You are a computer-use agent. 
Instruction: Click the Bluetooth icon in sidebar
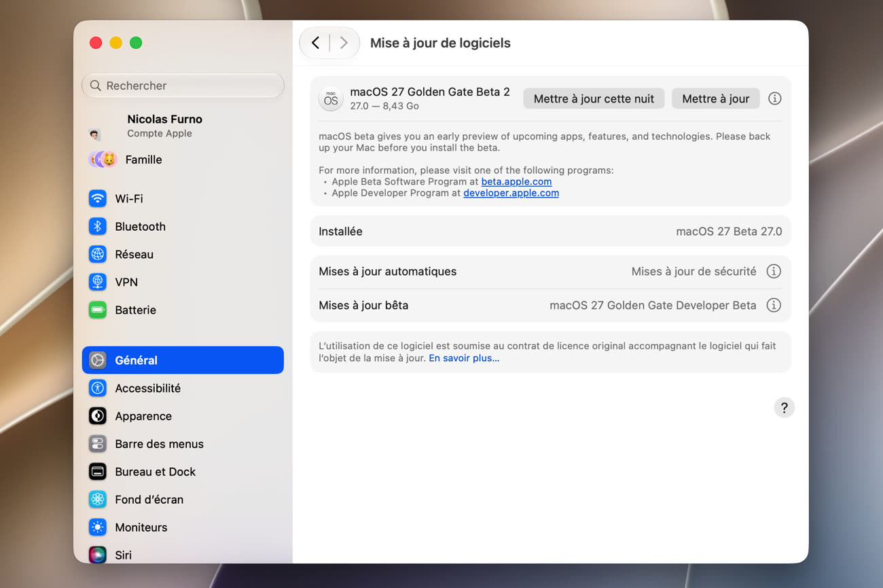[98, 226]
